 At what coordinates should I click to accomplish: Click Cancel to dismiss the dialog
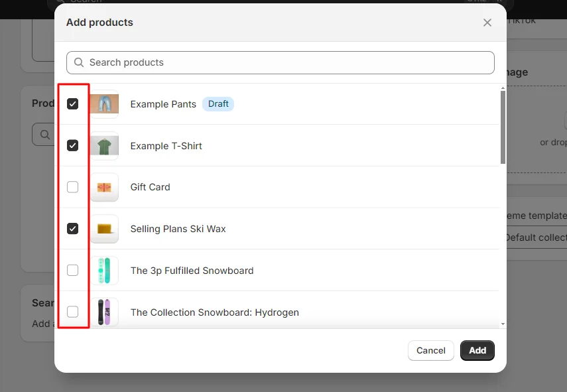tap(430, 350)
